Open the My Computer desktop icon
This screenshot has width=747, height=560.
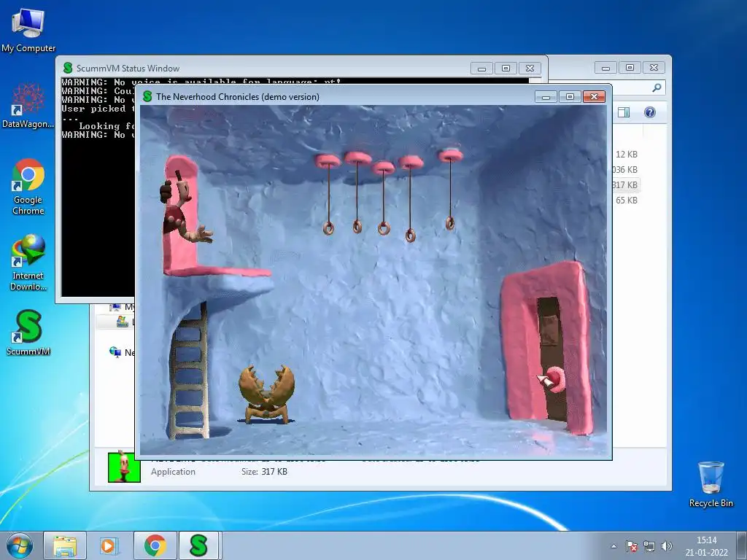click(x=28, y=31)
